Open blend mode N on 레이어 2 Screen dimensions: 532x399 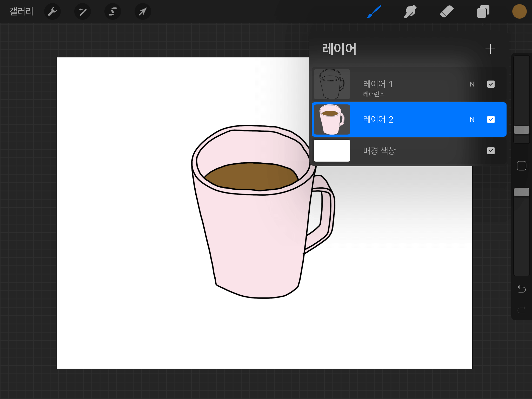click(x=472, y=119)
